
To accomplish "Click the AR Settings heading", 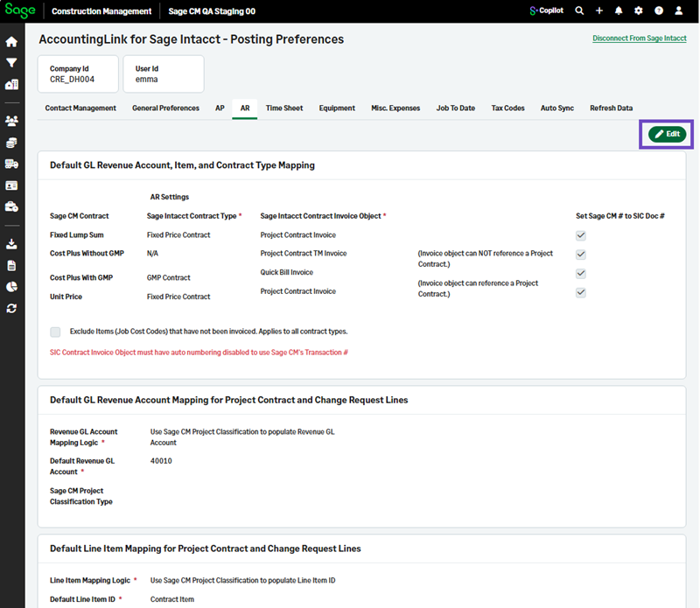I will (x=170, y=197).
